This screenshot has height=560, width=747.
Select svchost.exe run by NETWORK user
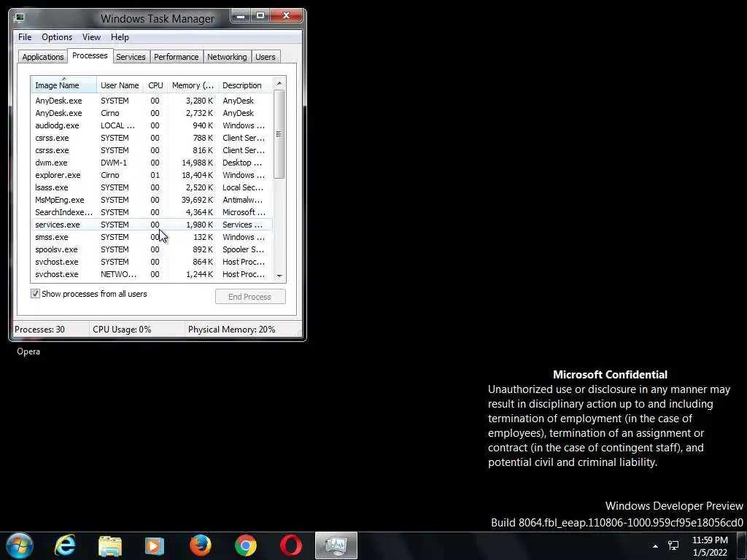pos(152,274)
